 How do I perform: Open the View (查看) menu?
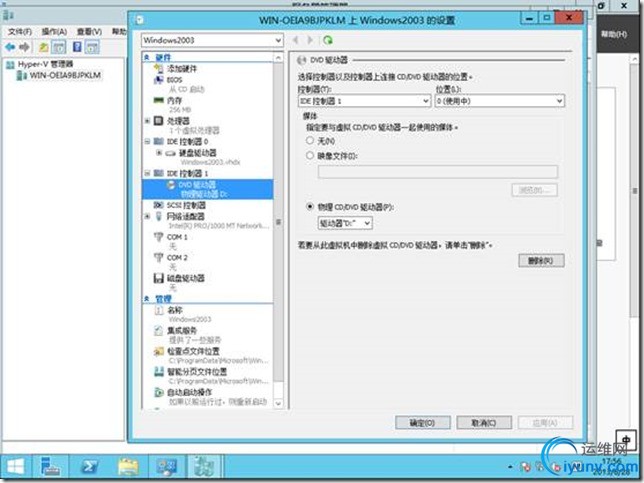pyautogui.click(x=89, y=32)
